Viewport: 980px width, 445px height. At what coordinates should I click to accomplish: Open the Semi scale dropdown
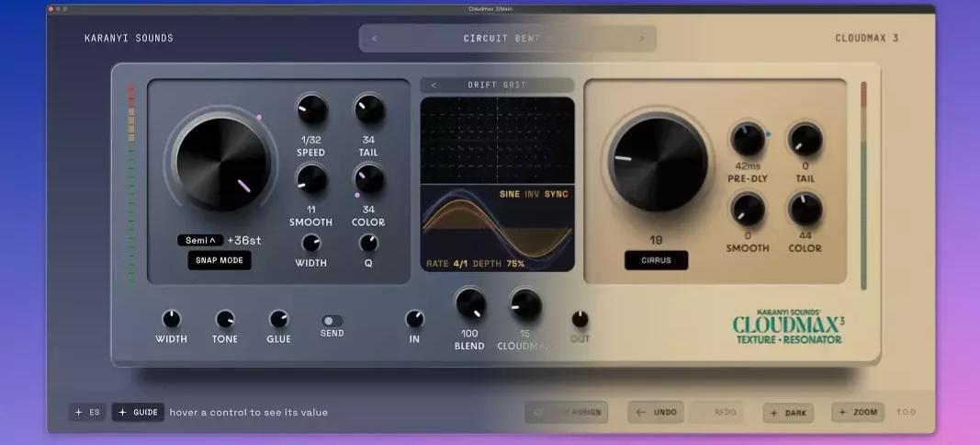tap(200, 240)
